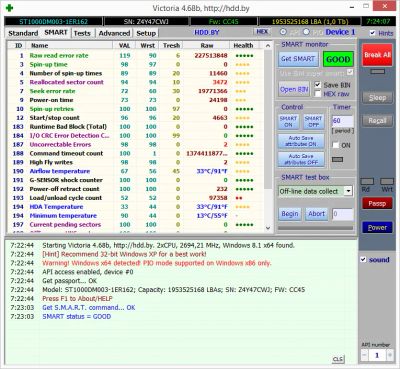Click the Abort test button

tap(316, 214)
